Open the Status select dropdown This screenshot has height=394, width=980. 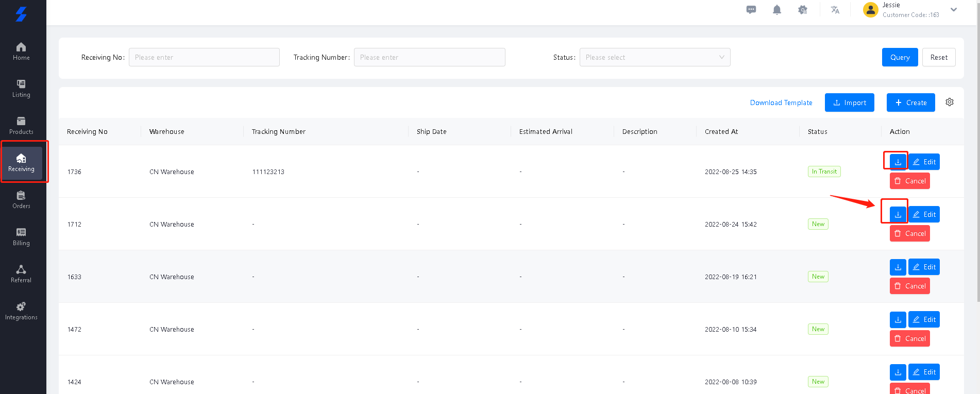click(x=655, y=57)
